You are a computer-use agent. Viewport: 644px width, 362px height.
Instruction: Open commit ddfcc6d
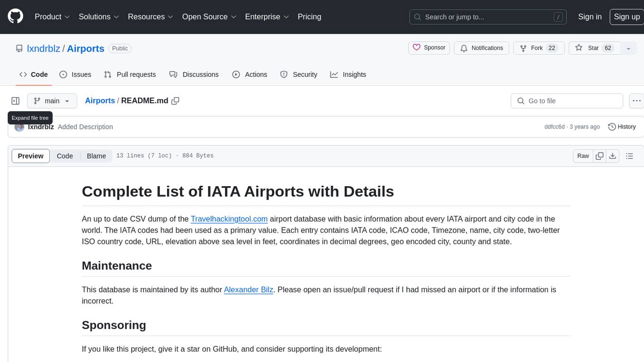coord(555,127)
